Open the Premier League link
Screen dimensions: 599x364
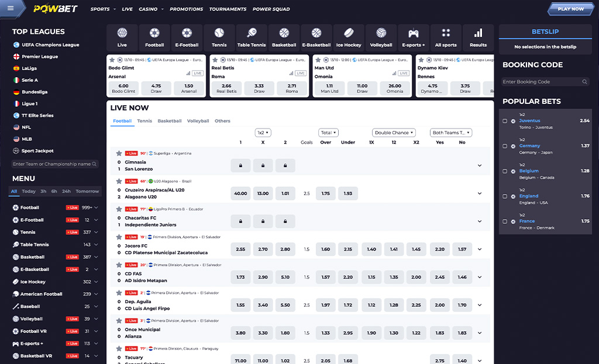pos(40,57)
